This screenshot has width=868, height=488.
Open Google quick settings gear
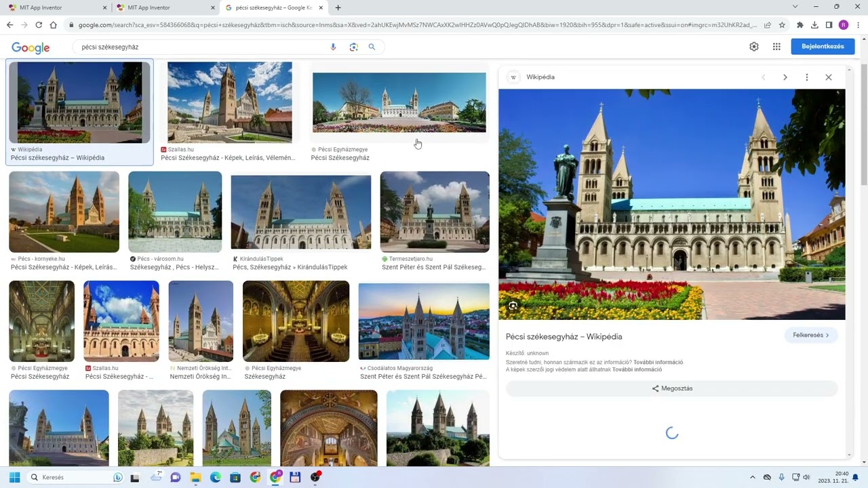[754, 47]
